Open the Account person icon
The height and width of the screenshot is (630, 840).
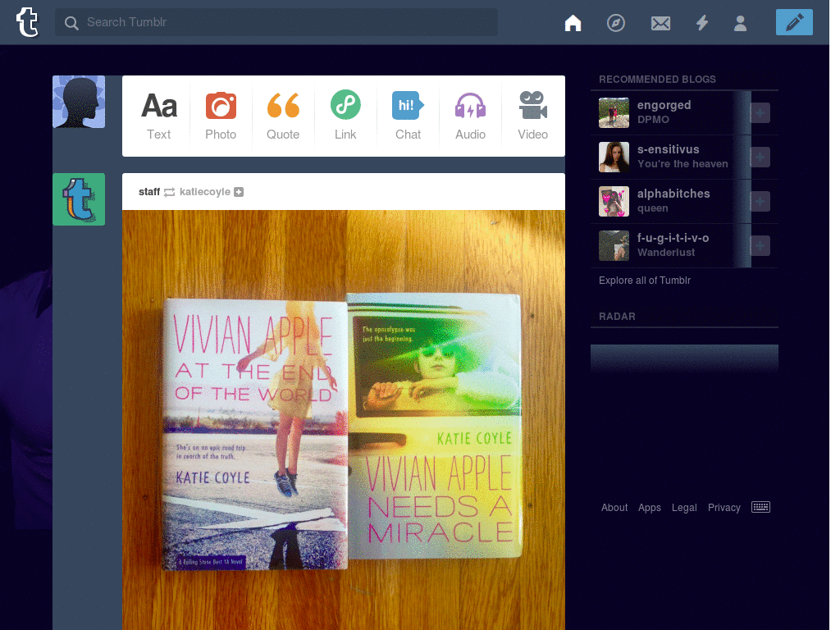[741, 23]
